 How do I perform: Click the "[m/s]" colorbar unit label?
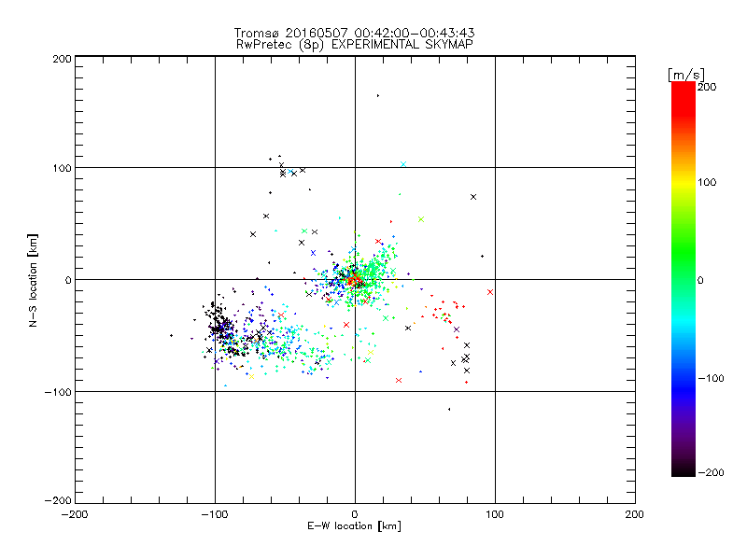[x=686, y=75]
